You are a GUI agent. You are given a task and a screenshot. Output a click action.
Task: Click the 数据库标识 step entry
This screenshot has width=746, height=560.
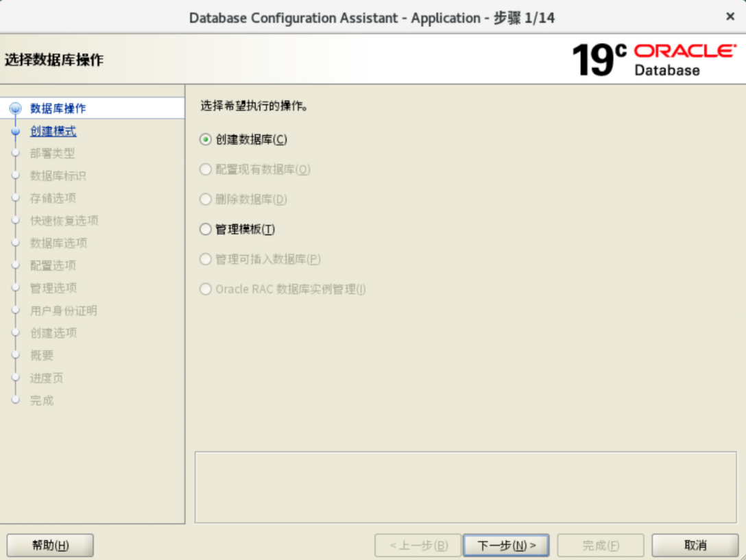click(x=58, y=176)
